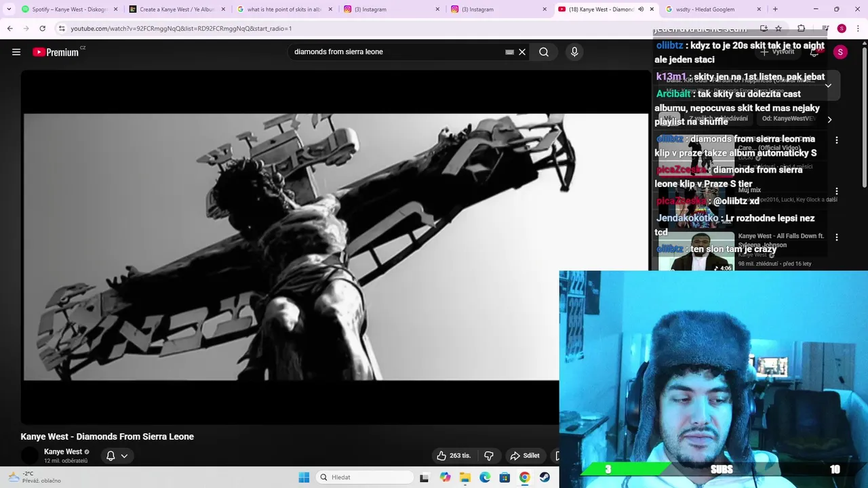Image resolution: width=868 pixels, height=488 pixels.
Task: Switch to the second Instagram tab
Action: (x=498, y=9)
